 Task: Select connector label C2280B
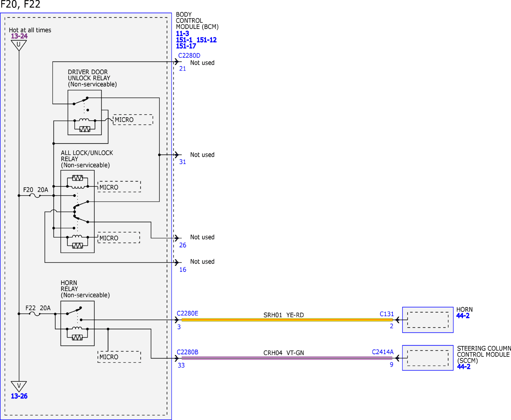point(187,352)
